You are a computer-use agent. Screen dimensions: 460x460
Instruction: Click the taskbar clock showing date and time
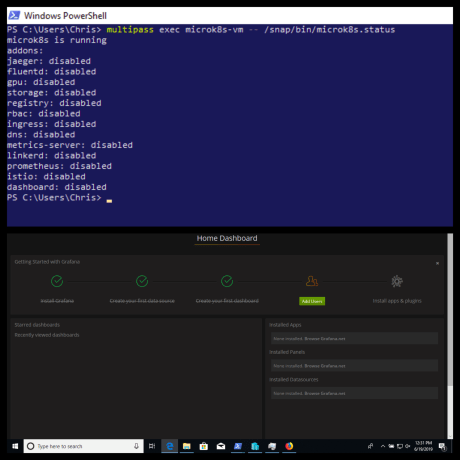click(423, 446)
